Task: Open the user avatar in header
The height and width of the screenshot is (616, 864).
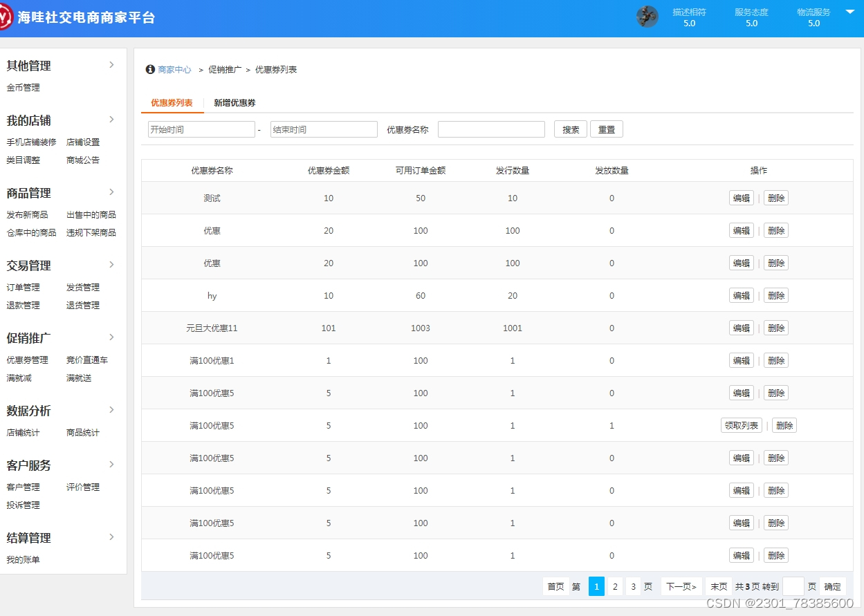Action: click(647, 17)
